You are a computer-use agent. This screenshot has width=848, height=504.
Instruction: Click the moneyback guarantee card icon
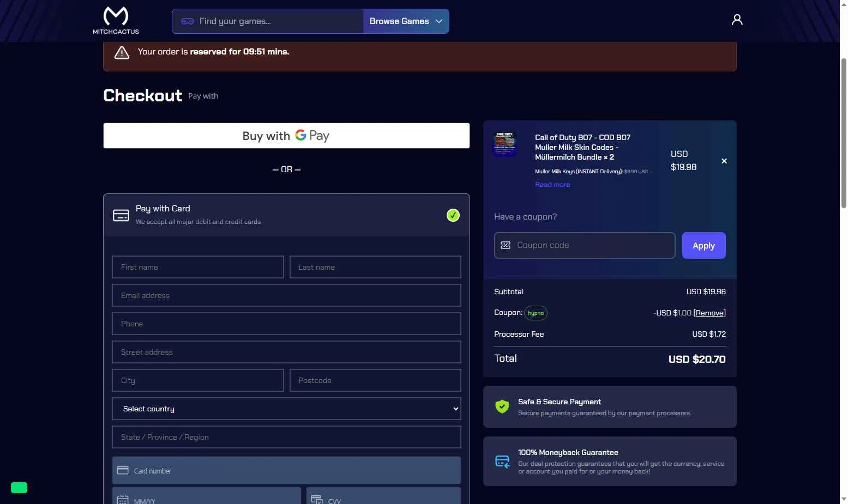tap(502, 462)
